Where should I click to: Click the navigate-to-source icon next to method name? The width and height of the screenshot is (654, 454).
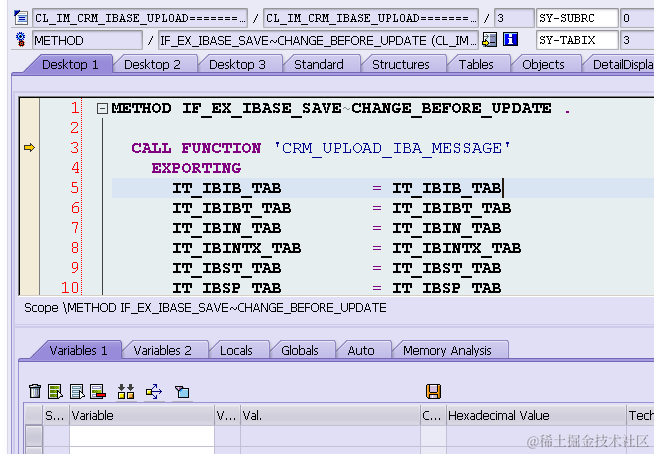click(x=489, y=40)
